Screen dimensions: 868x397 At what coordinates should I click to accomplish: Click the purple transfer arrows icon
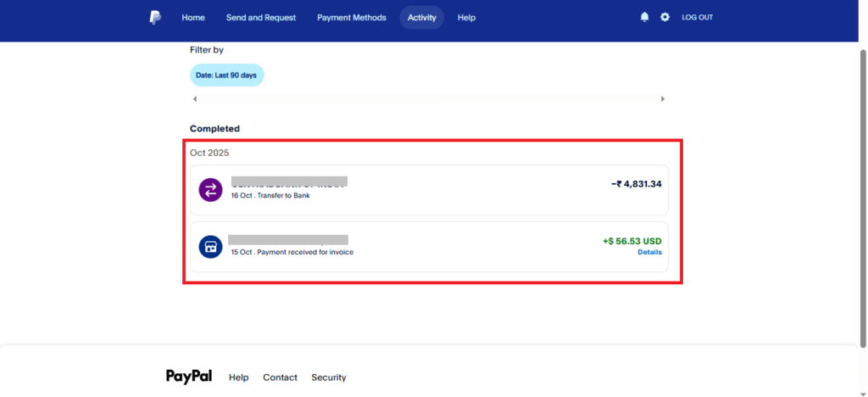[210, 191]
